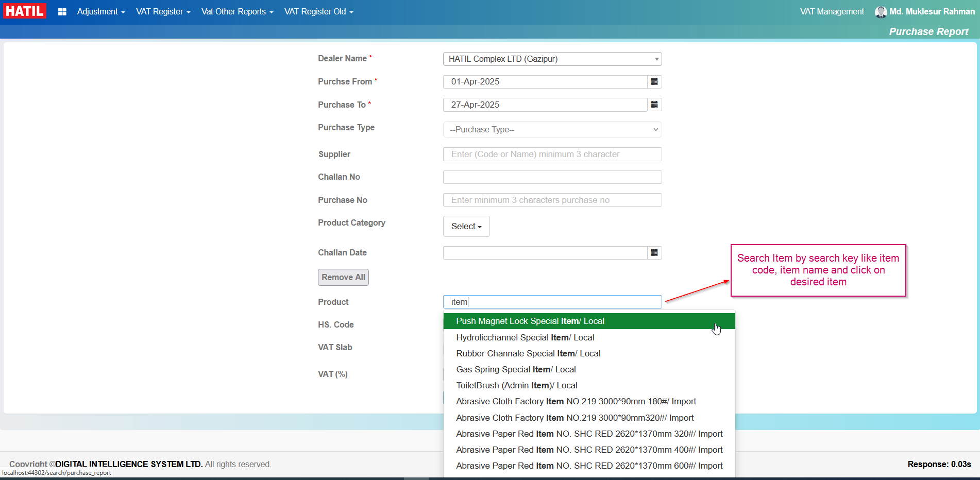
Task: Select Abrasive Paper Red Item 400#/ Import
Action: pos(589,450)
